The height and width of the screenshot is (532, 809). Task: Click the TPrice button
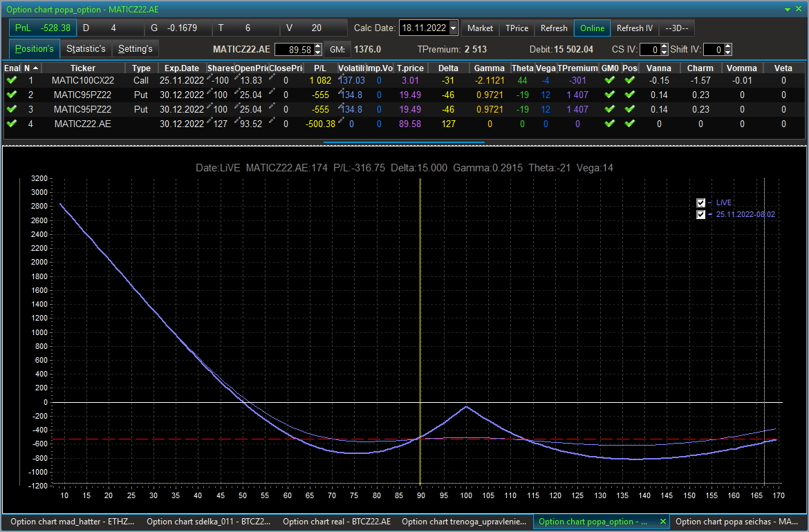(517, 28)
